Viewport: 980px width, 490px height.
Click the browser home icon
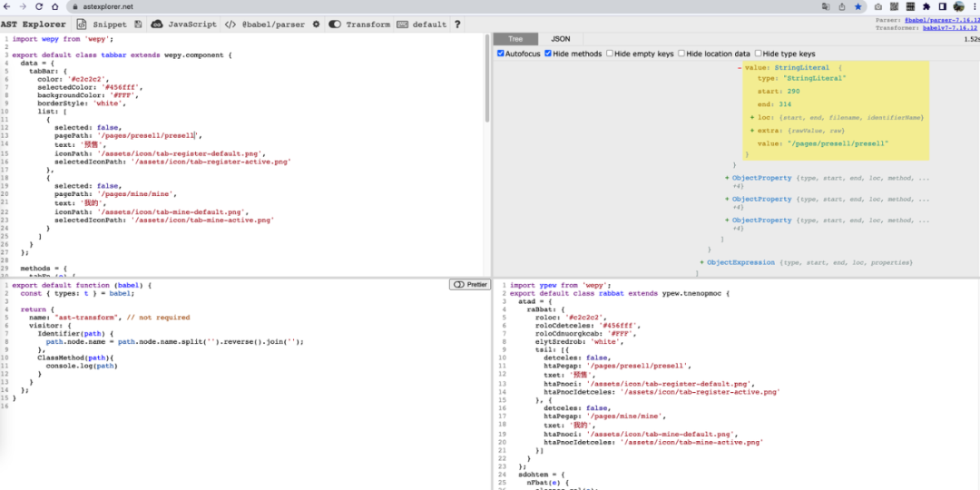(54, 6)
